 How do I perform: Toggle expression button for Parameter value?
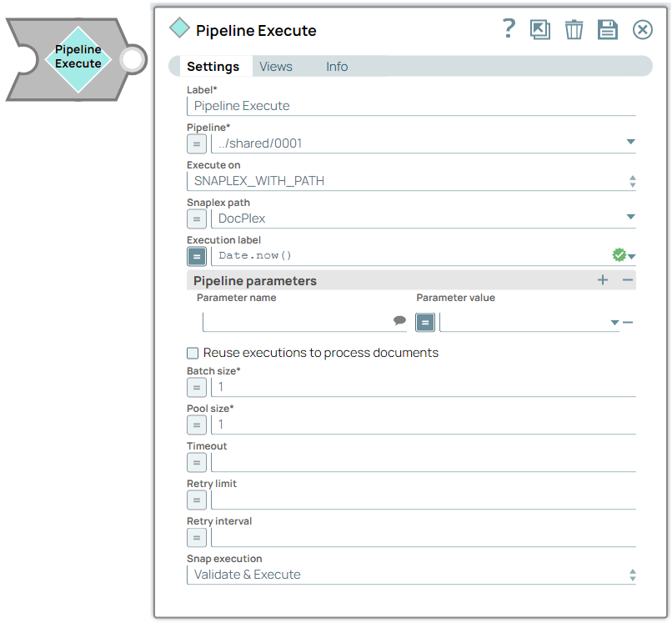(425, 322)
